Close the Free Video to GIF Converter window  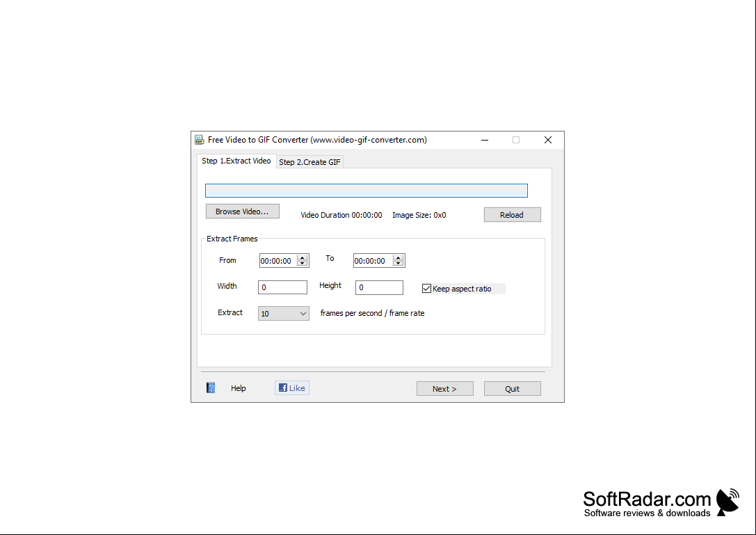pyautogui.click(x=548, y=140)
